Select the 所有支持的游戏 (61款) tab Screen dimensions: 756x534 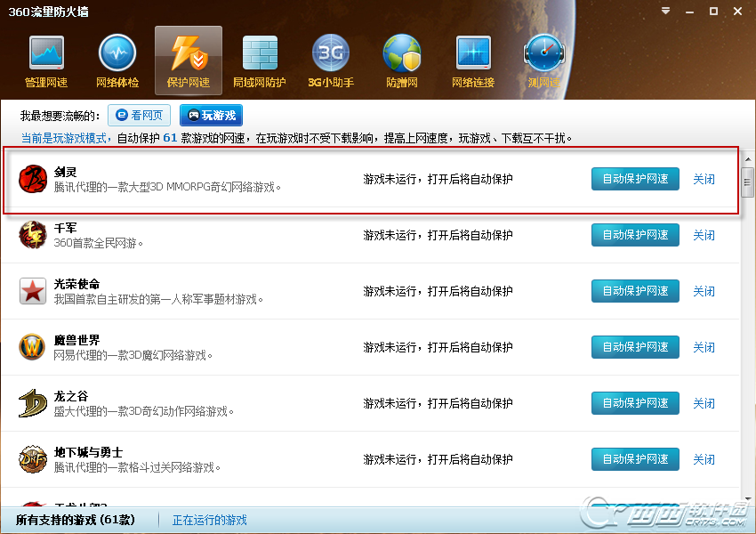pos(76,520)
